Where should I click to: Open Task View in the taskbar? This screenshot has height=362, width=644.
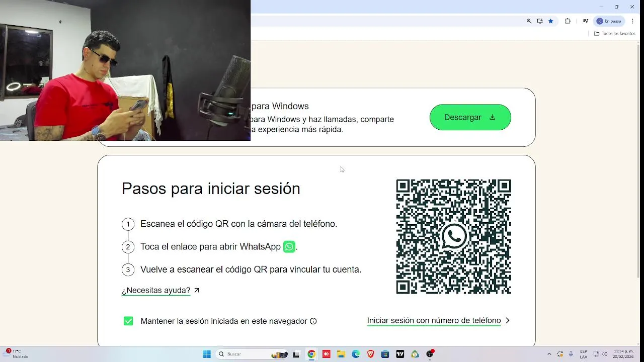[x=296, y=354]
